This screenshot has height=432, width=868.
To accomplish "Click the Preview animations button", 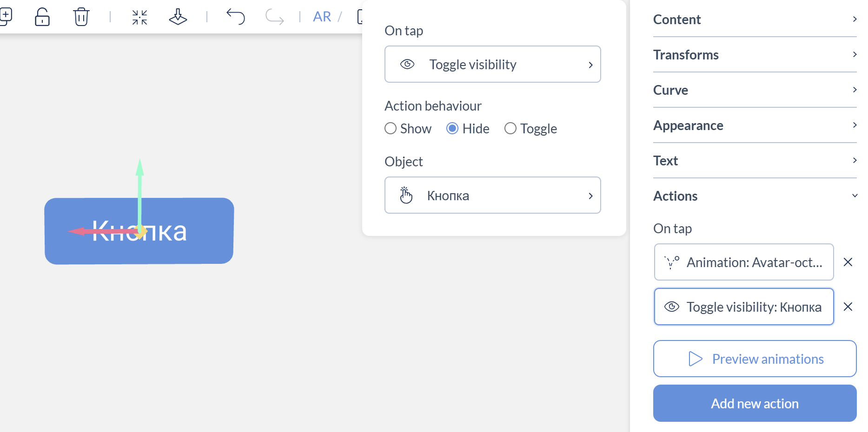I will pyautogui.click(x=754, y=359).
